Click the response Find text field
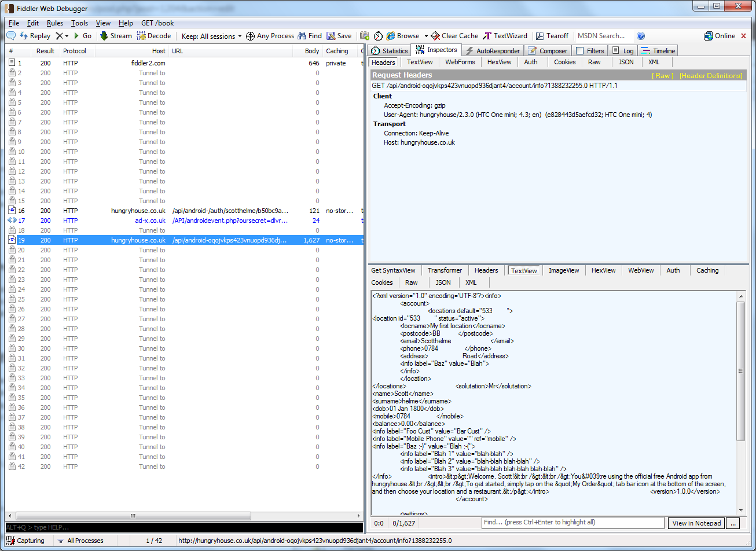Viewport: 756px width, 551px height. 572,523
